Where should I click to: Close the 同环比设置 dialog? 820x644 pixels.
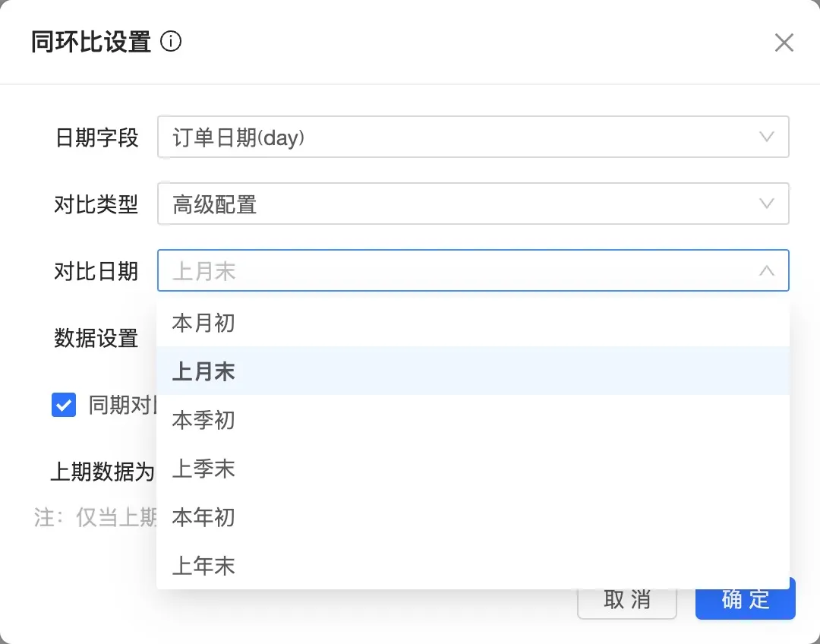point(784,43)
